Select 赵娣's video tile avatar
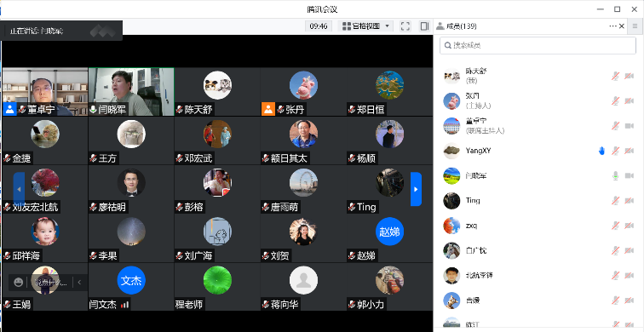644x332 pixels. (x=389, y=232)
